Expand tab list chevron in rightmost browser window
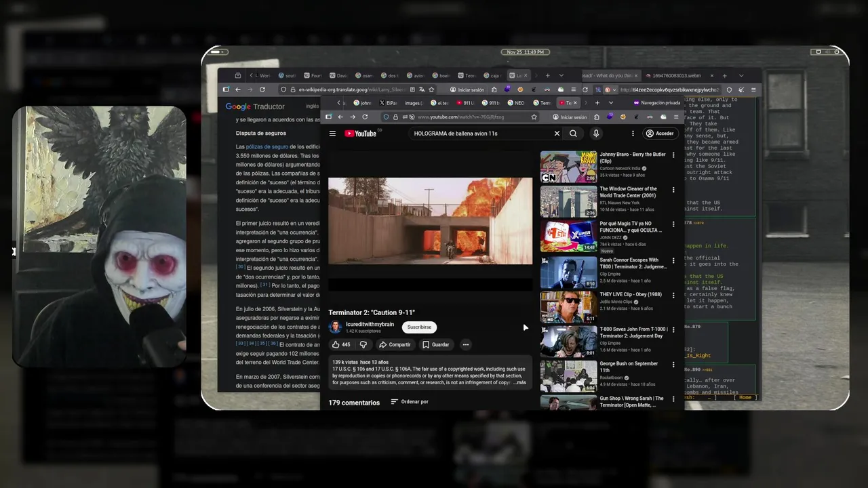The image size is (868, 488). point(741,75)
